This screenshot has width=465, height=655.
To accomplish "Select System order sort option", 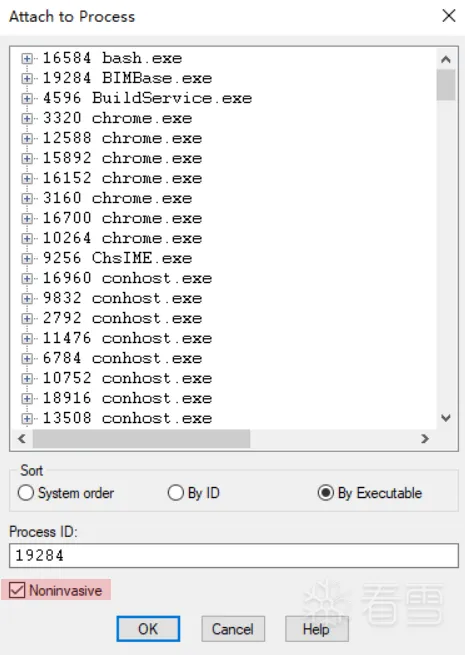I will 66,493.
